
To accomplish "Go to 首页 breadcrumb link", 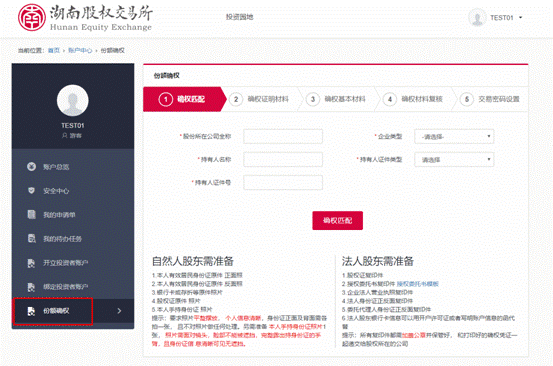I will [x=54, y=50].
